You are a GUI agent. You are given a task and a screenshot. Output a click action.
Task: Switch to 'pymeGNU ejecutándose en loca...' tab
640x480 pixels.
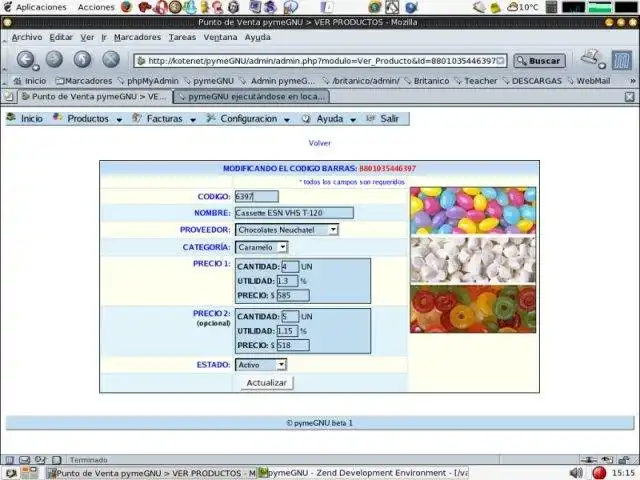(251, 97)
